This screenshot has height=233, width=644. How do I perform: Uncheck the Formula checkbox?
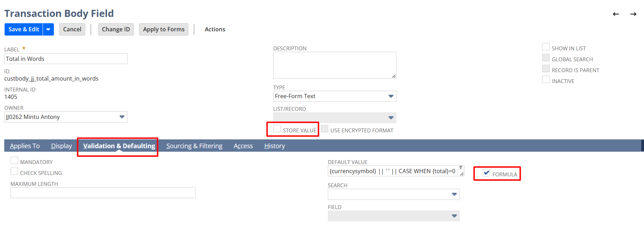click(x=487, y=173)
